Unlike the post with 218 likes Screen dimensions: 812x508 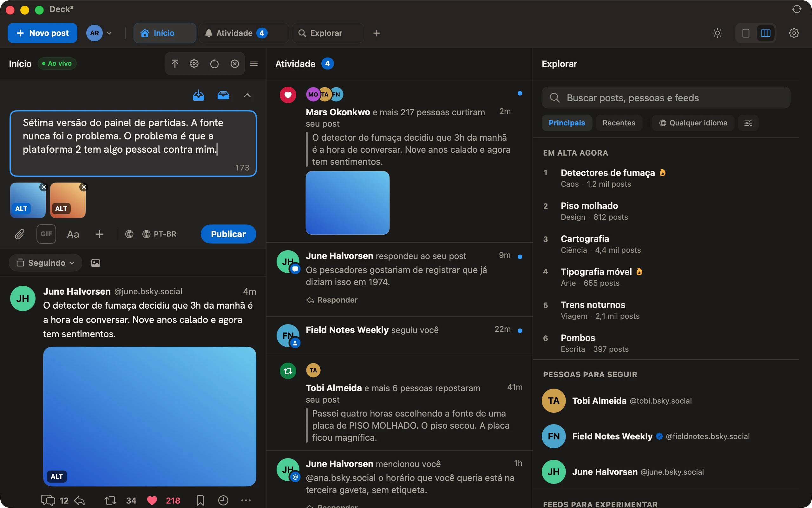tap(152, 501)
